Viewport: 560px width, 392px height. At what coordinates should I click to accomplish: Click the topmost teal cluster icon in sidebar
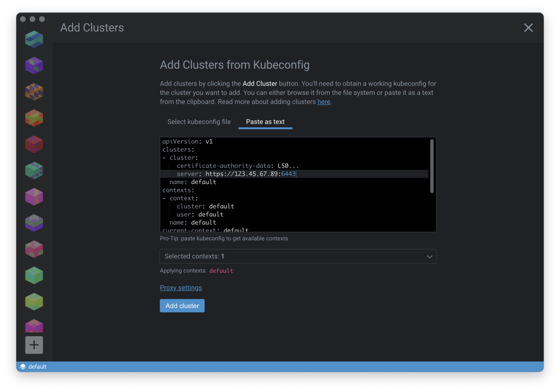34,39
